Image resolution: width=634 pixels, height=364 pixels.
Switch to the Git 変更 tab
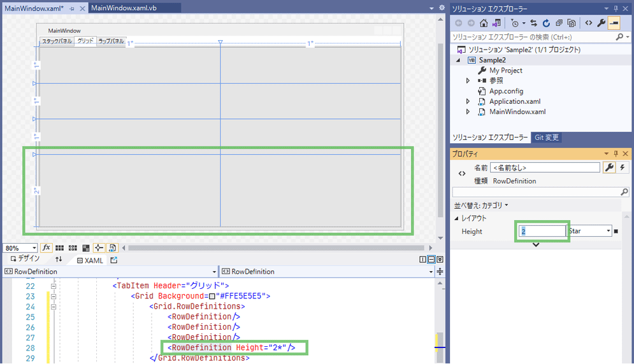[547, 137]
